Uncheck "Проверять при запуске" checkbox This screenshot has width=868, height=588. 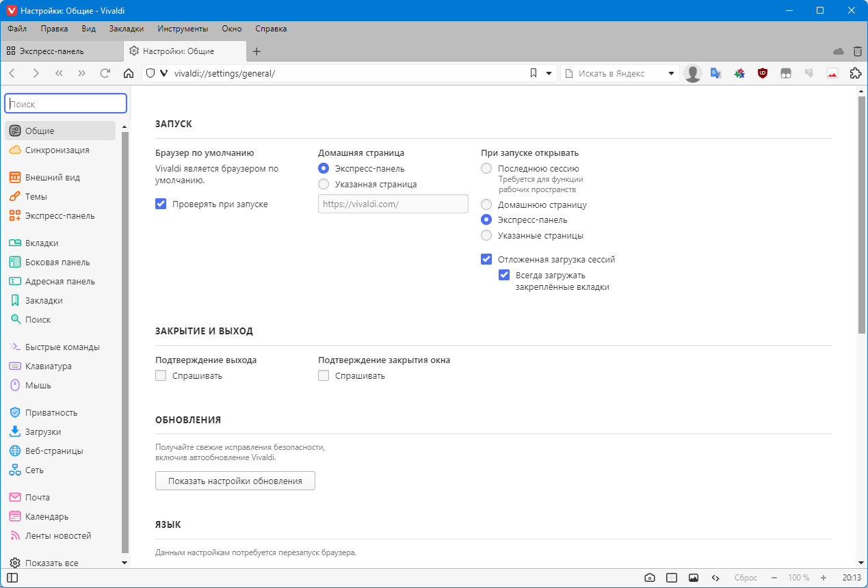pos(161,204)
